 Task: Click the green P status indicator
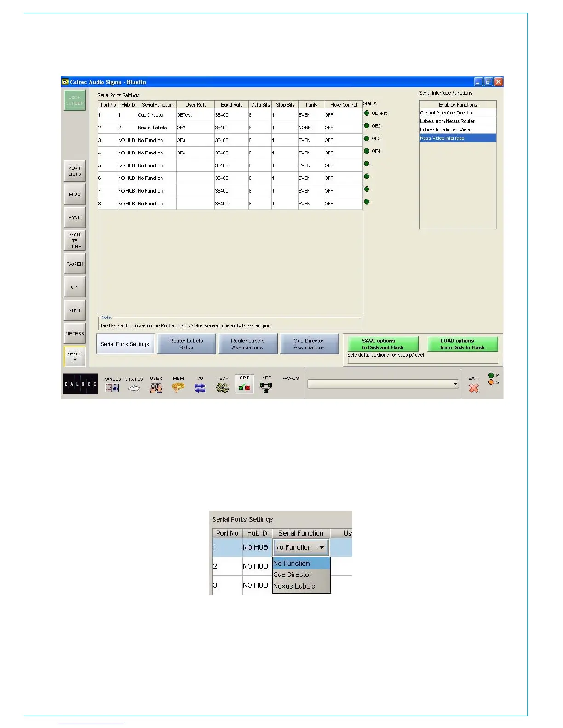click(491, 375)
